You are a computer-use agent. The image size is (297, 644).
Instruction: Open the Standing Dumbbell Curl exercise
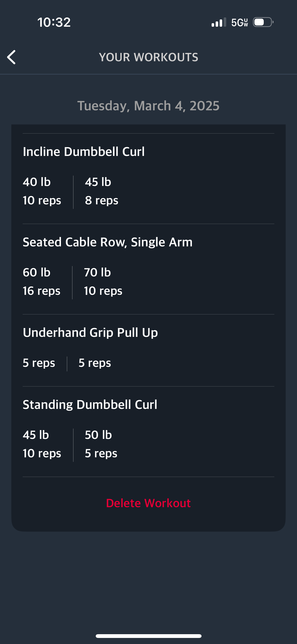click(x=90, y=405)
